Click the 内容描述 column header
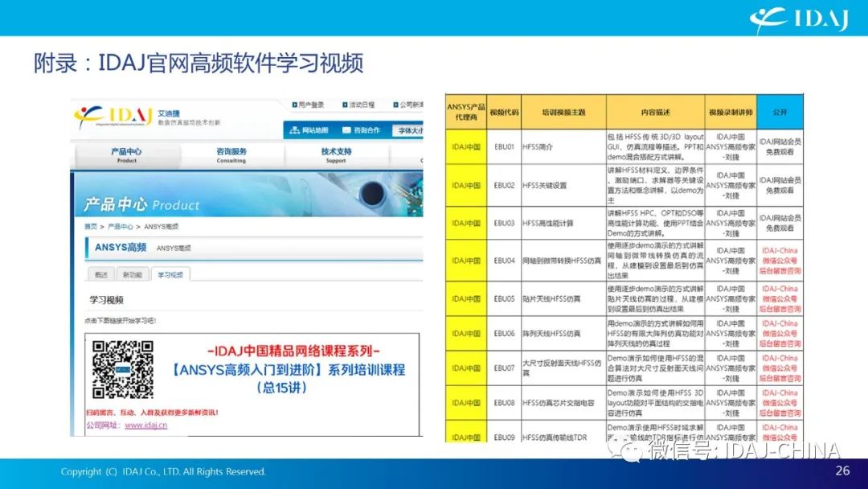868x489 pixels. click(x=656, y=112)
